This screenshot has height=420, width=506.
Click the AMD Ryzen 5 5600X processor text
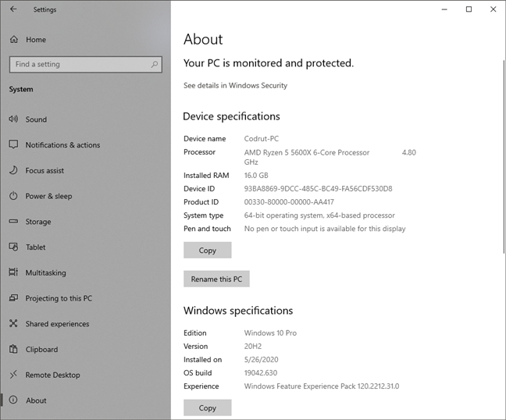click(307, 152)
